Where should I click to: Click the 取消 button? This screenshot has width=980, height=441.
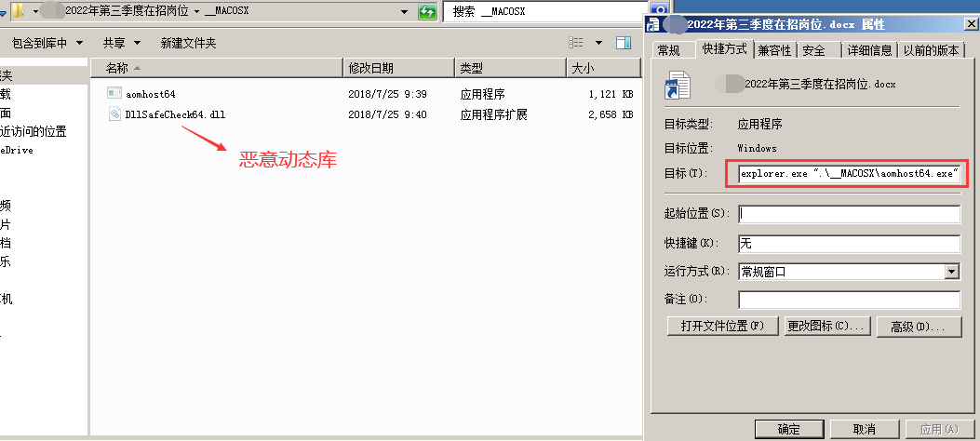coord(864,429)
